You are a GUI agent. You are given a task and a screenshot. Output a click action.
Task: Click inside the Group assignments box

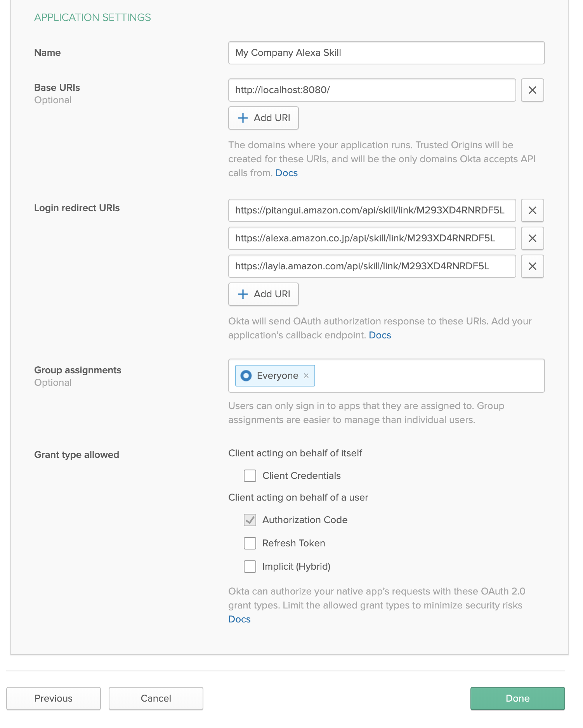(427, 376)
